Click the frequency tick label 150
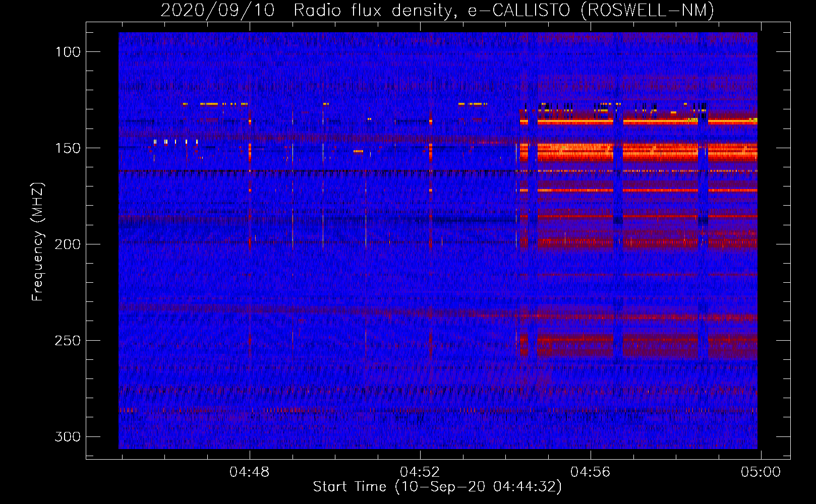The image size is (816, 504). (x=68, y=148)
